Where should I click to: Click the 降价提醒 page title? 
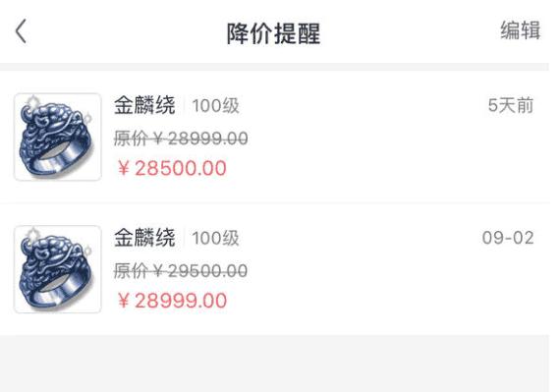point(274,33)
